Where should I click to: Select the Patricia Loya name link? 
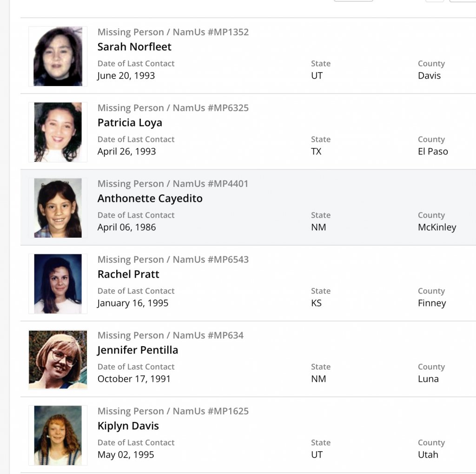click(x=130, y=122)
